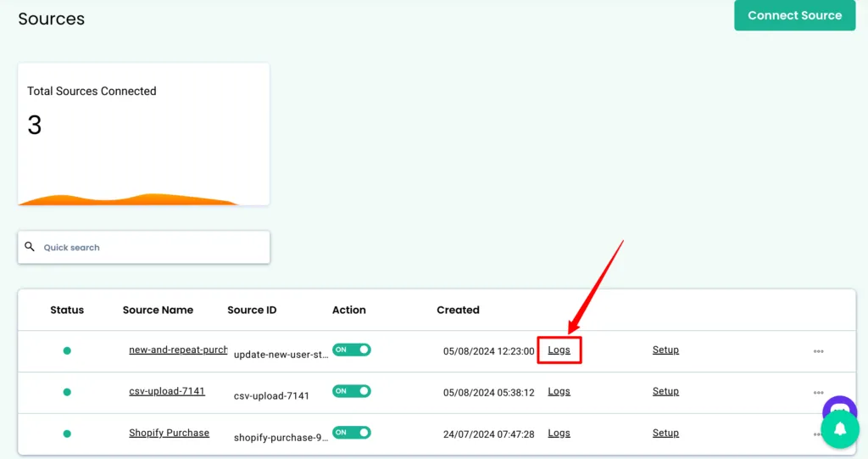This screenshot has width=868, height=459.
Task: Click the green status dot for Shopify Purchase
Action: pos(67,434)
